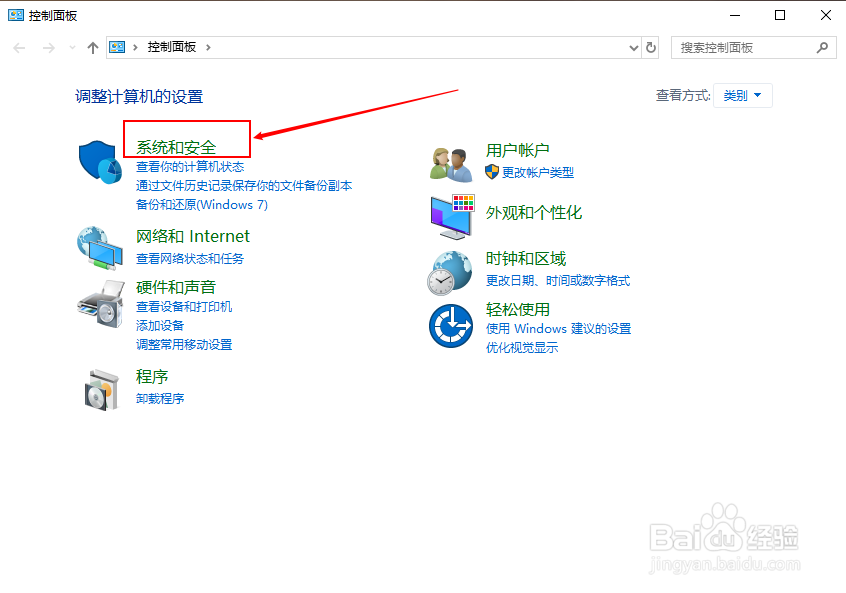Open the User Accounts people icon

(x=452, y=165)
